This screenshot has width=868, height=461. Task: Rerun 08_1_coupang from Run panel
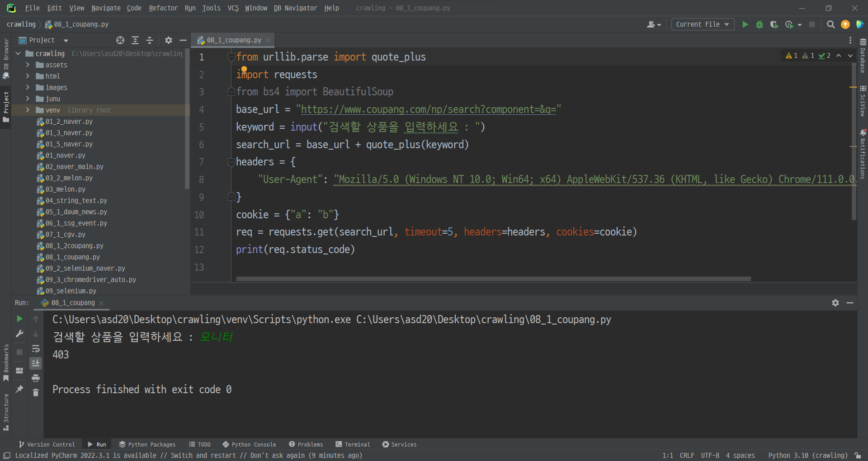(x=19, y=319)
